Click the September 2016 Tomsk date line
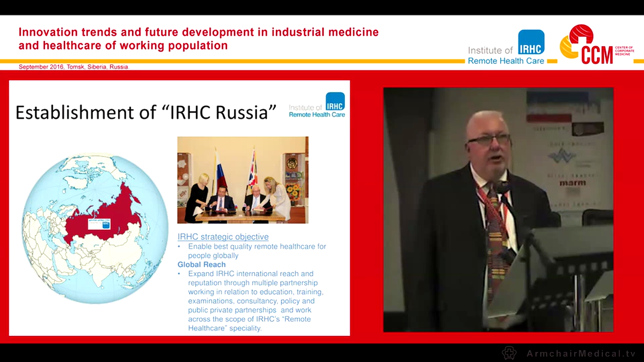The image size is (644, 362). coord(73,66)
